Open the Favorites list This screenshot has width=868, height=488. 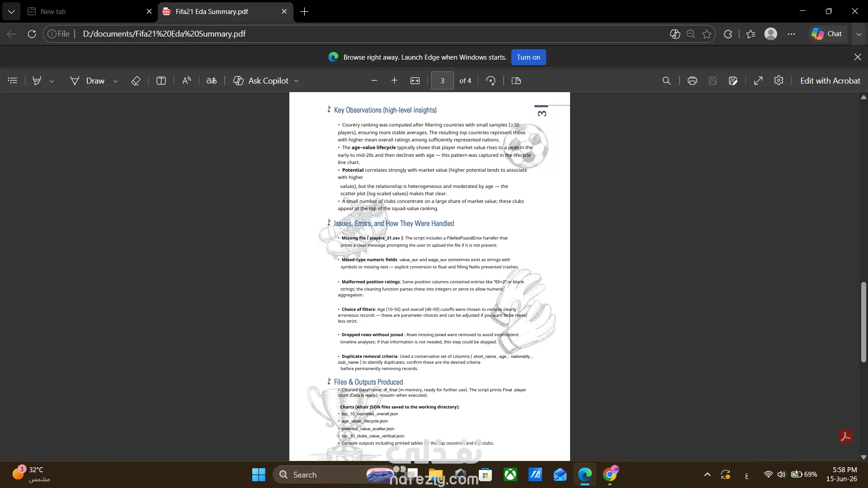[x=751, y=34]
